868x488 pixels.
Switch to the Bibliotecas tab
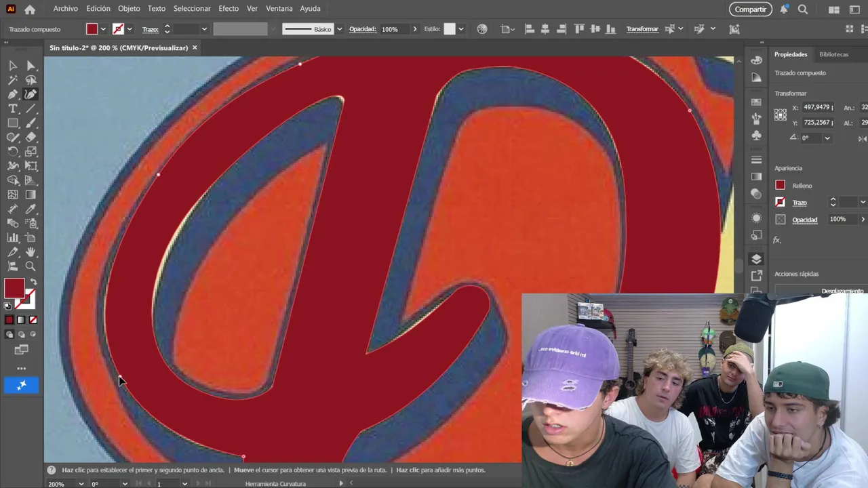[x=833, y=54]
